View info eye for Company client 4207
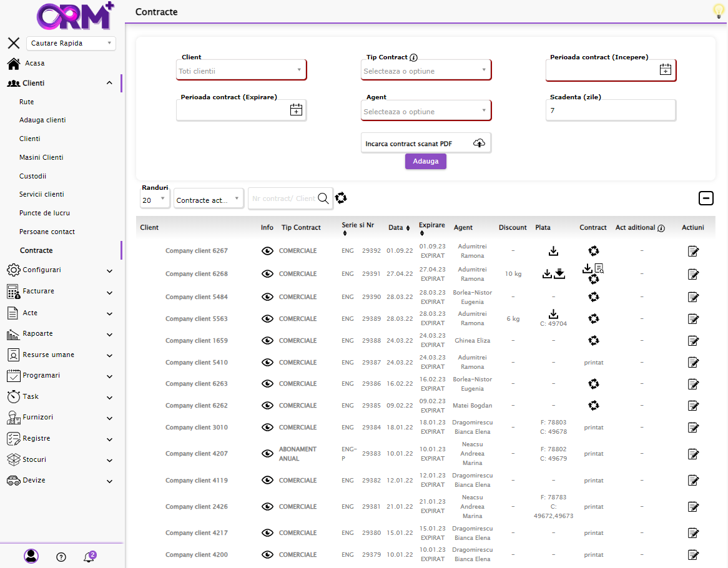 pyautogui.click(x=267, y=454)
